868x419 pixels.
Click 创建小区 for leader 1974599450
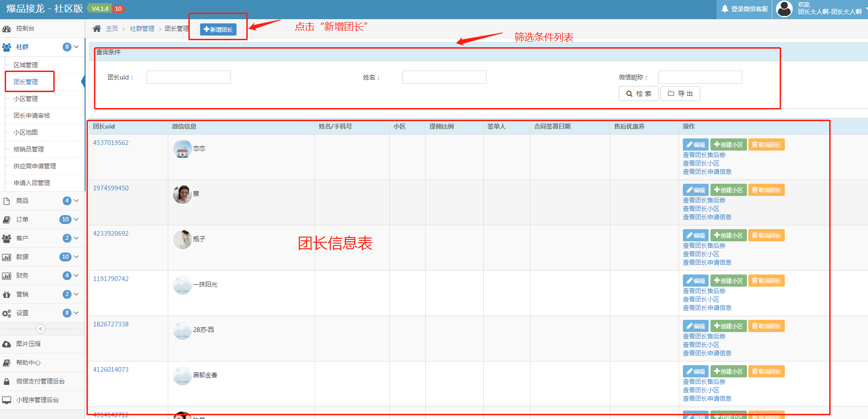(x=728, y=190)
